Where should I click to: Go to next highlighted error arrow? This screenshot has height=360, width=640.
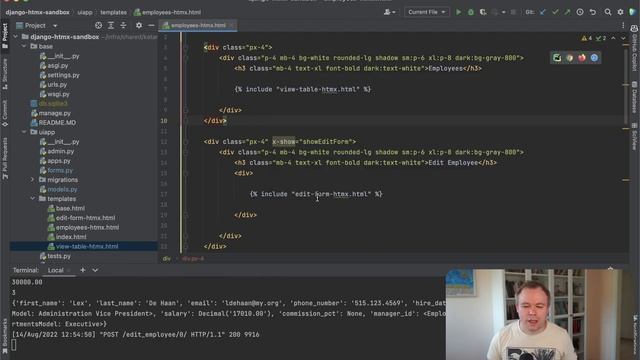point(623,38)
